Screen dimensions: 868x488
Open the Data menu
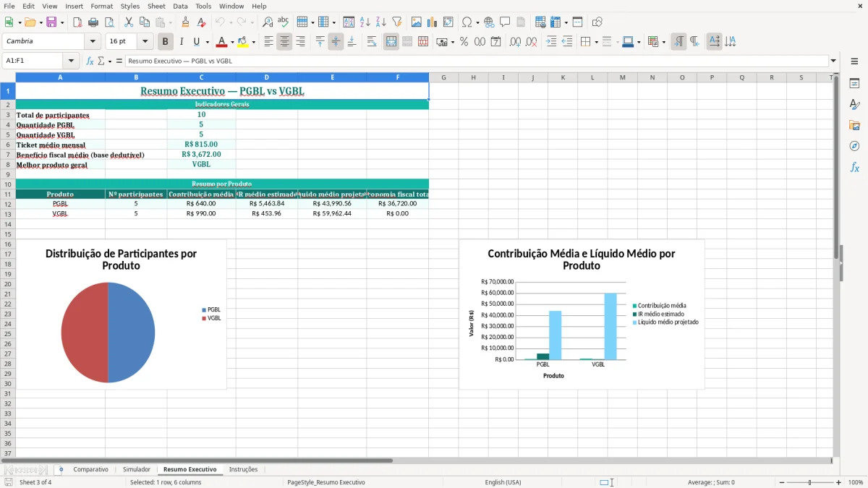[x=180, y=6]
